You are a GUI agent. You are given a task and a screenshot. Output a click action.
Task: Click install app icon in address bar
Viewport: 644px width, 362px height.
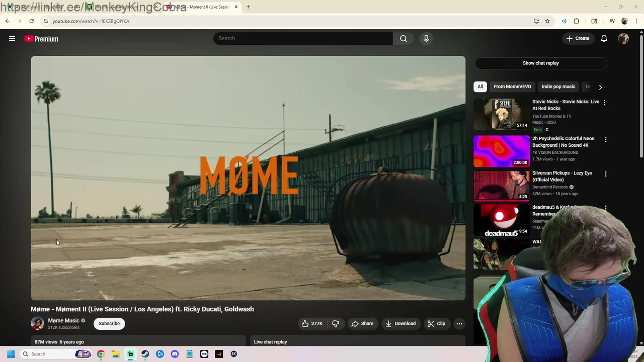[536, 21]
